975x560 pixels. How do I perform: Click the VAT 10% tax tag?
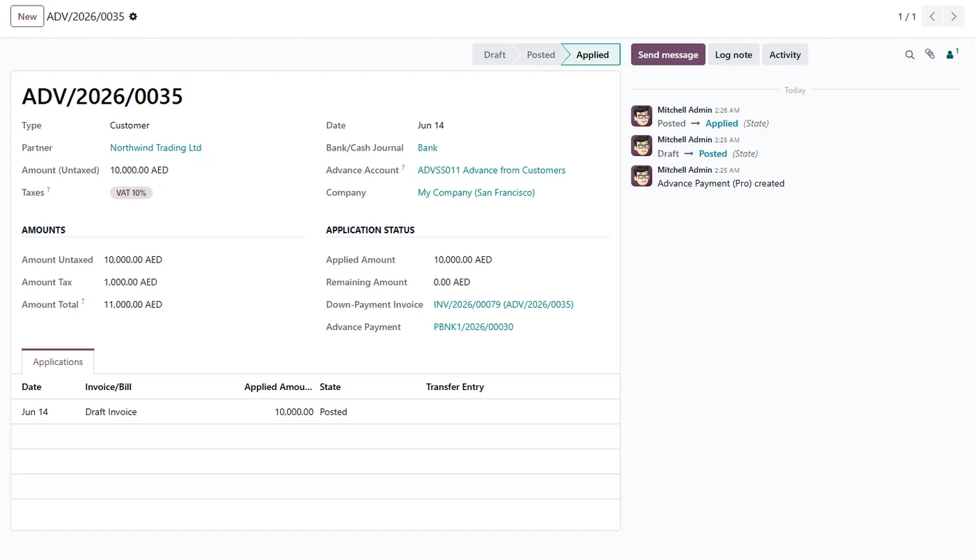pos(131,193)
